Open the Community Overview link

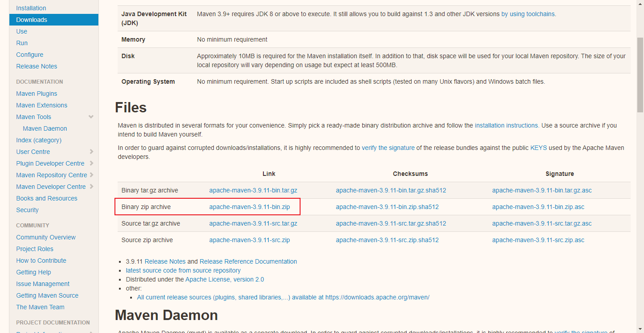coord(46,237)
